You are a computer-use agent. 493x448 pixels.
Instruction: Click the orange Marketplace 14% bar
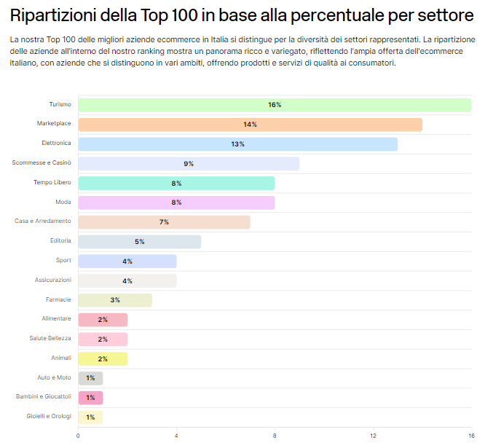pyautogui.click(x=250, y=125)
